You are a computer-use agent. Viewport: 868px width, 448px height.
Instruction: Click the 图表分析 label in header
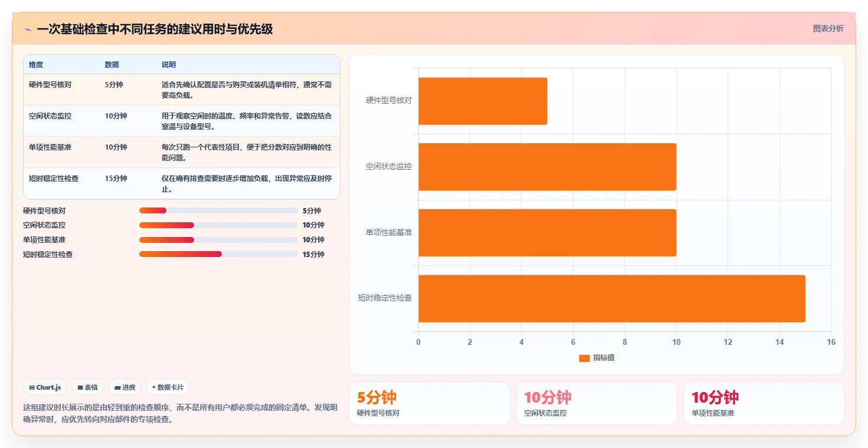(828, 28)
